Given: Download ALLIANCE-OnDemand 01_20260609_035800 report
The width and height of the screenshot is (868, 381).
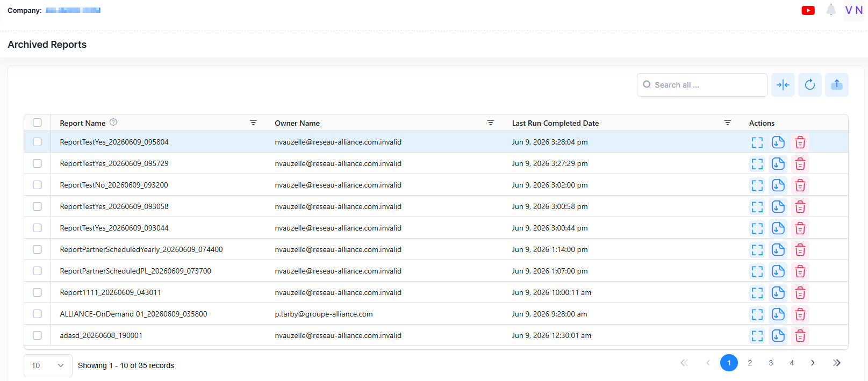Looking at the screenshot, I should tap(778, 314).
